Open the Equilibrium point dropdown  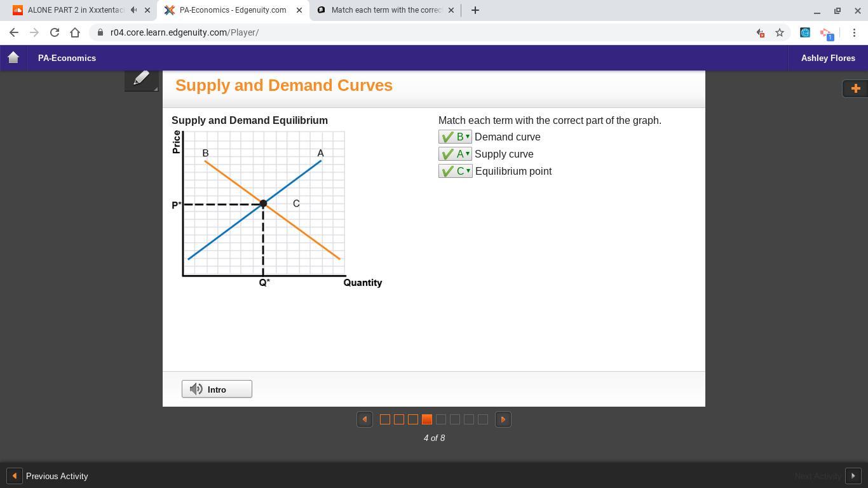[456, 172]
